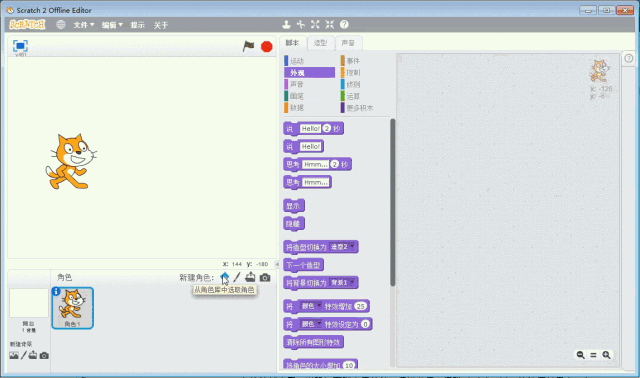
Task: Choose new sprite from library
Action: pyautogui.click(x=224, y=278)
